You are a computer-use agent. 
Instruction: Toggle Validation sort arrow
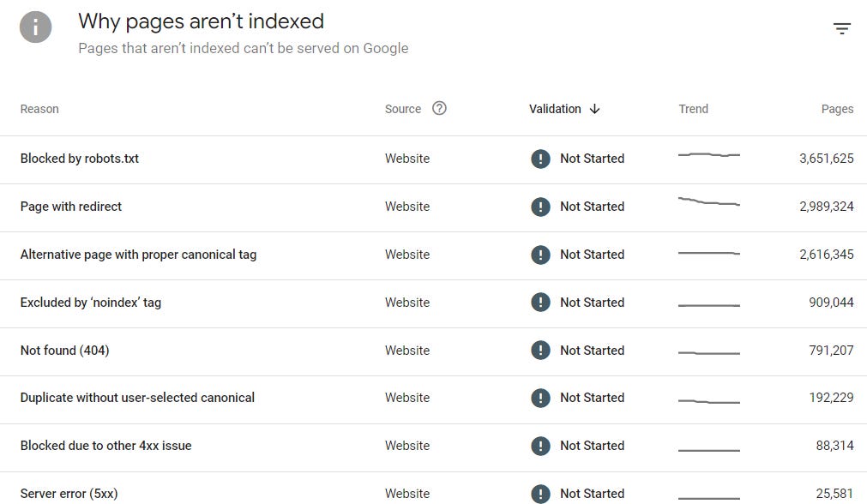(594, 109)
